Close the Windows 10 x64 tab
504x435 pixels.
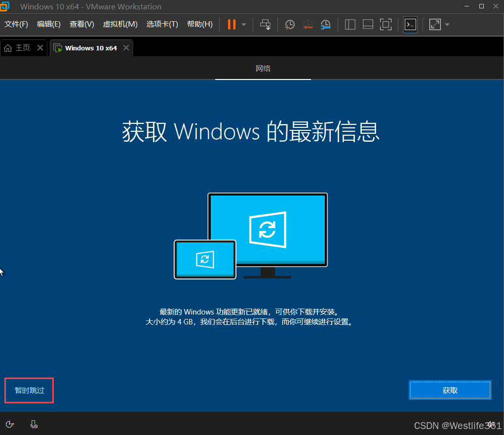point(126,48)
